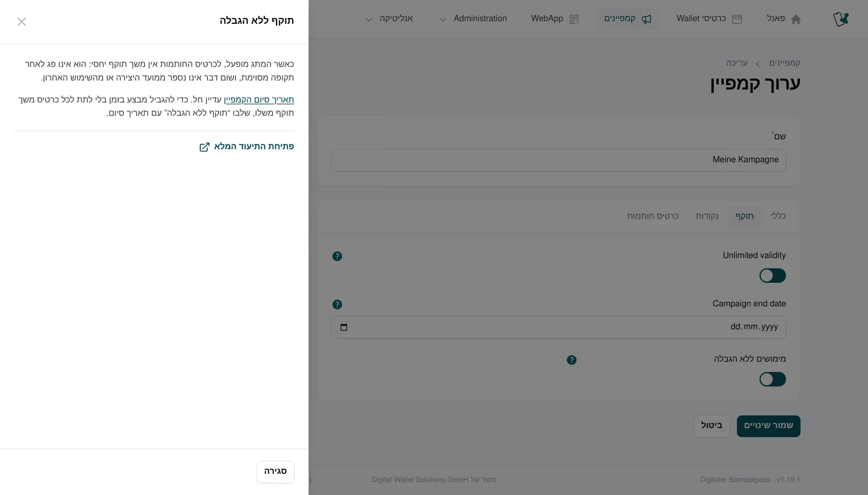Click the שמור שינויים button
Viewport: 868px width, 495px height.
click(768, 426)
